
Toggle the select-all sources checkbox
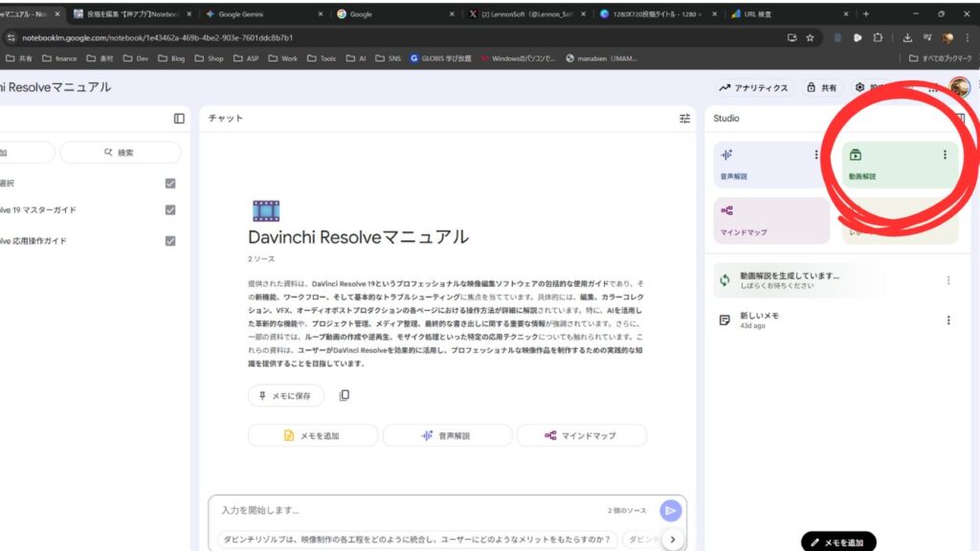[170, 183]
